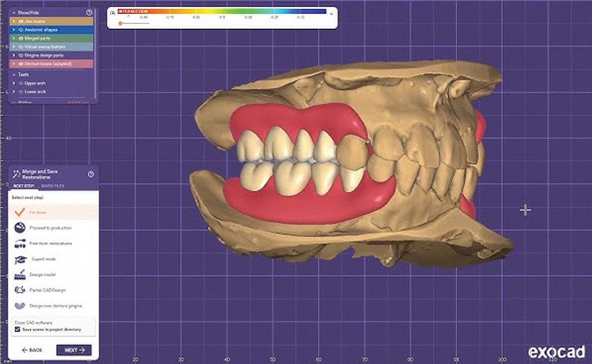592x364 pixels.
Task: Expand the Virtual waxup bottom group
Action: coord(14,47)
